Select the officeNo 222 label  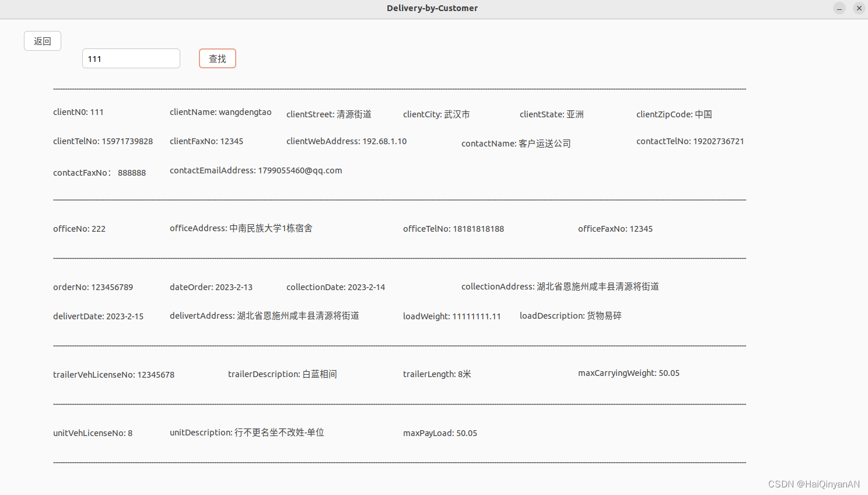point(79,228)
